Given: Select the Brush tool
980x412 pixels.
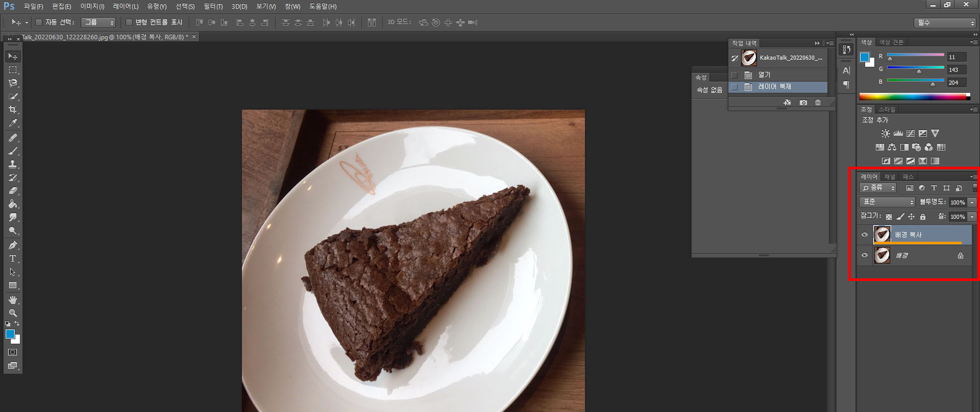Looking at the screenshot, I should coord(13,151).
